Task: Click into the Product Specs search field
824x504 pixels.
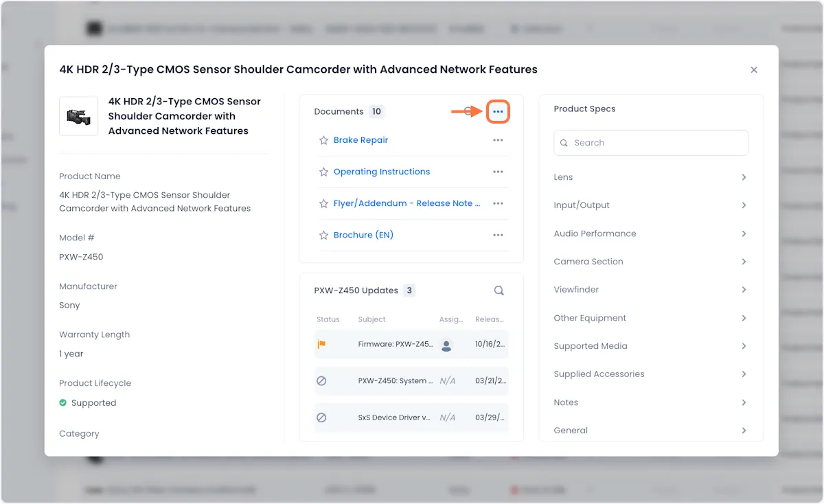Action: pyautogui.click(x=651, y=143)
